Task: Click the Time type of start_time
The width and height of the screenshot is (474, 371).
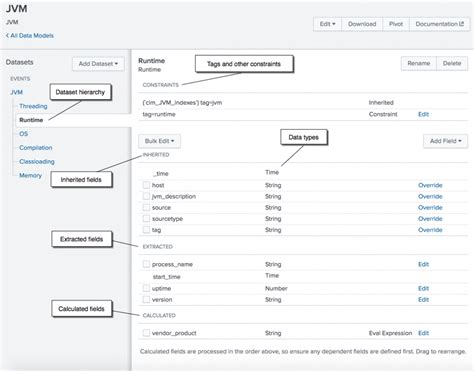Action: [x=272, y=275]
